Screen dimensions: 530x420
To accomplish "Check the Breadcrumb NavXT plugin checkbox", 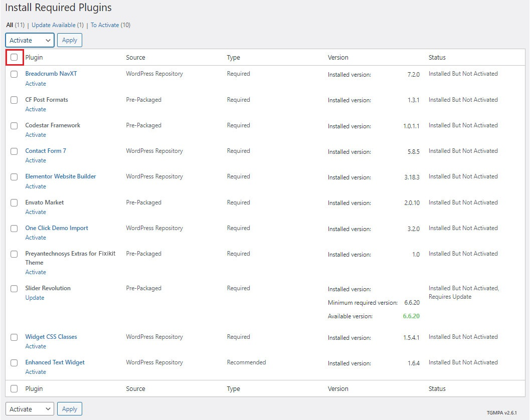I will [x=14, y=74].
